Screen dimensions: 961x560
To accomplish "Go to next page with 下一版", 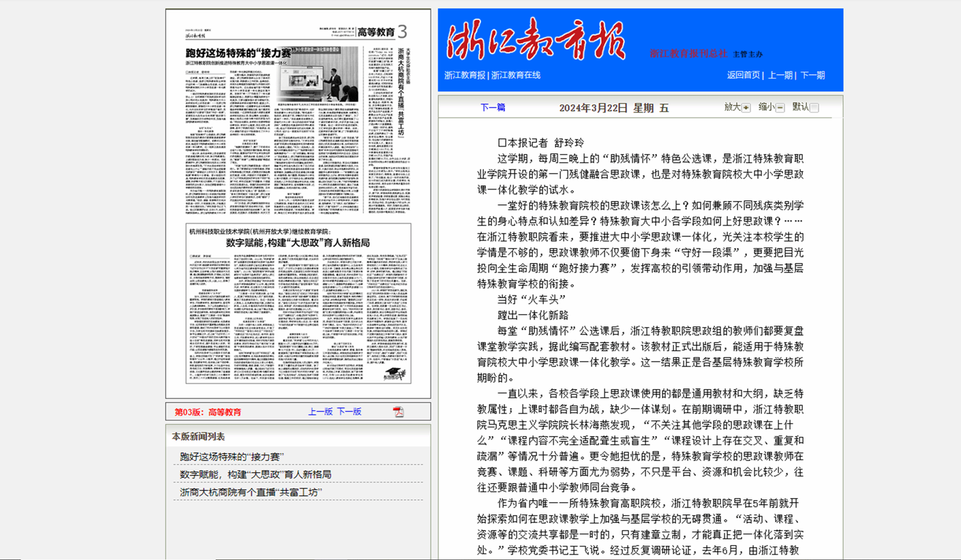I will pos(349,411).
